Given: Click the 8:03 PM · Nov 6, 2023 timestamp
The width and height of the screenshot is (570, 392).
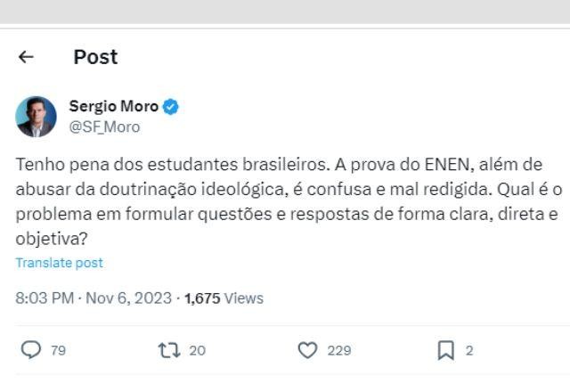Looking at the screenshot, I should (94, 298).
